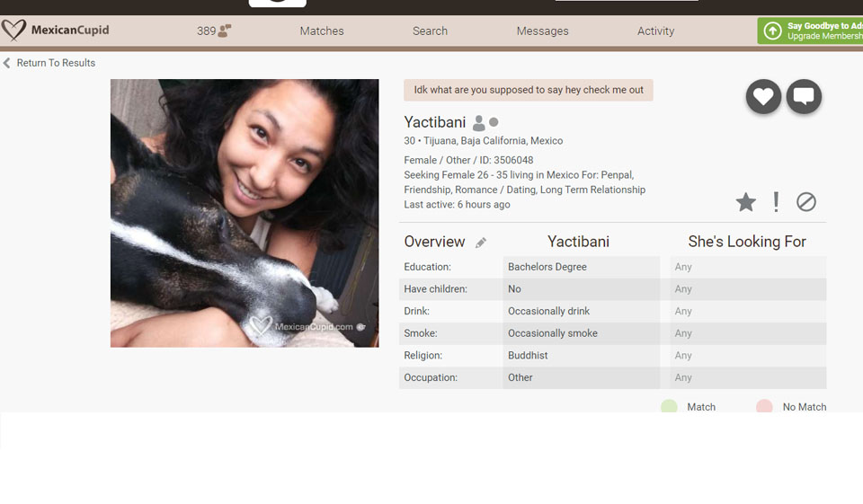Click the green Match legend circle
The height and width of the screenshot is (504, 863).
coord(669,406)
